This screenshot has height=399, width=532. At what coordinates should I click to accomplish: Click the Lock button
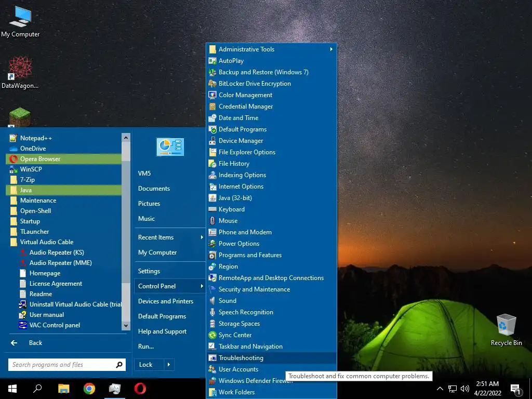pos(149,365)
